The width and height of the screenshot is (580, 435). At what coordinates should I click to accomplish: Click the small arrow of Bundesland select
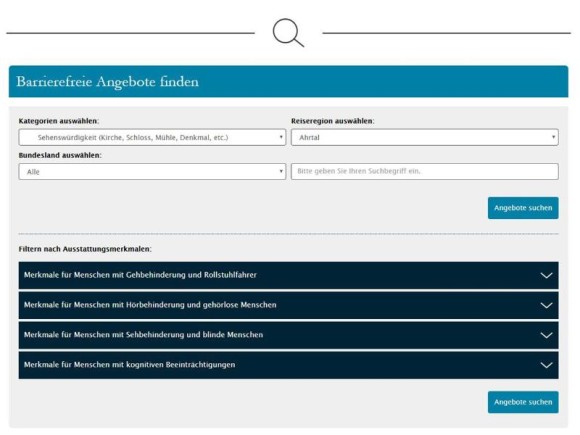click(x=281, y=171)
